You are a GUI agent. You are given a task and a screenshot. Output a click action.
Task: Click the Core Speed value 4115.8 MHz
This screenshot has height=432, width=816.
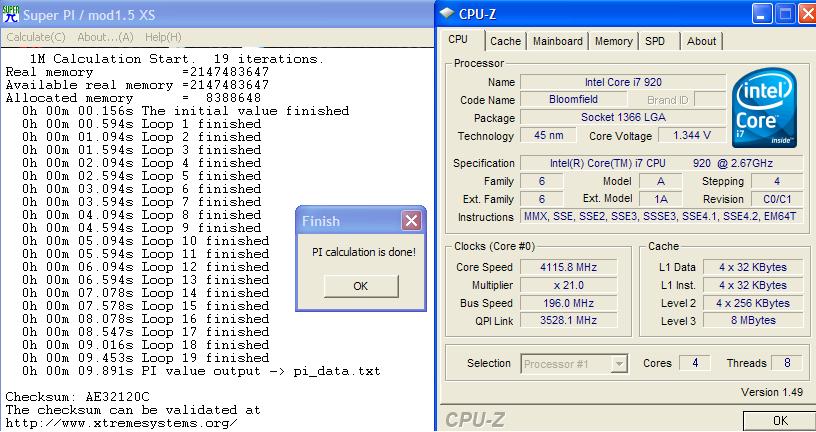pos(568,268)
